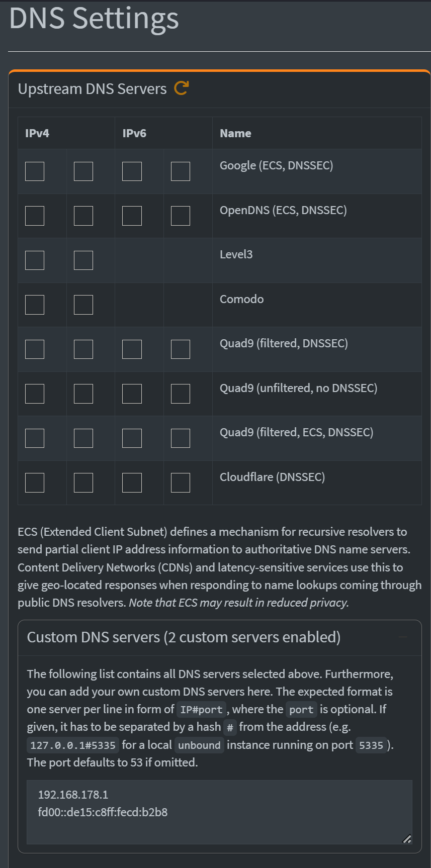This screenshot has height=868, width=431.
Task: Enable Google's first IPv4 server checkbox
Action: [35, 171]
